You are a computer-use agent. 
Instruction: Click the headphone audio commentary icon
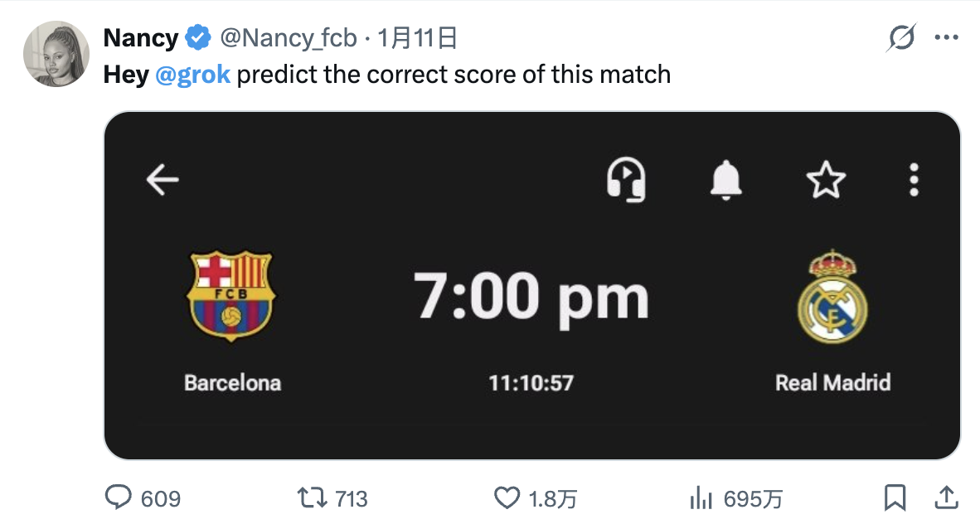pos(626,179)
